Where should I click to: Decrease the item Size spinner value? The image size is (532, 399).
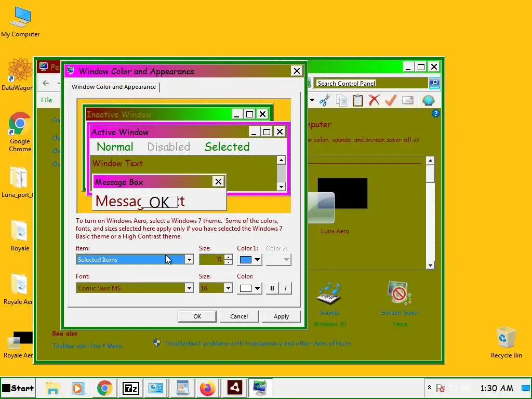pos(229,262)
